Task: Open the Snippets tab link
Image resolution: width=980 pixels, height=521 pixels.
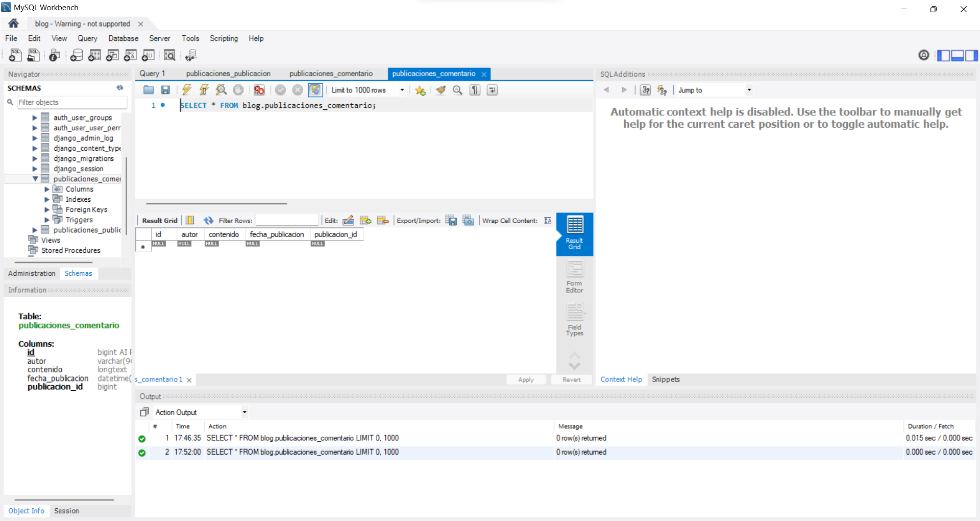Action: click(665, 380)
